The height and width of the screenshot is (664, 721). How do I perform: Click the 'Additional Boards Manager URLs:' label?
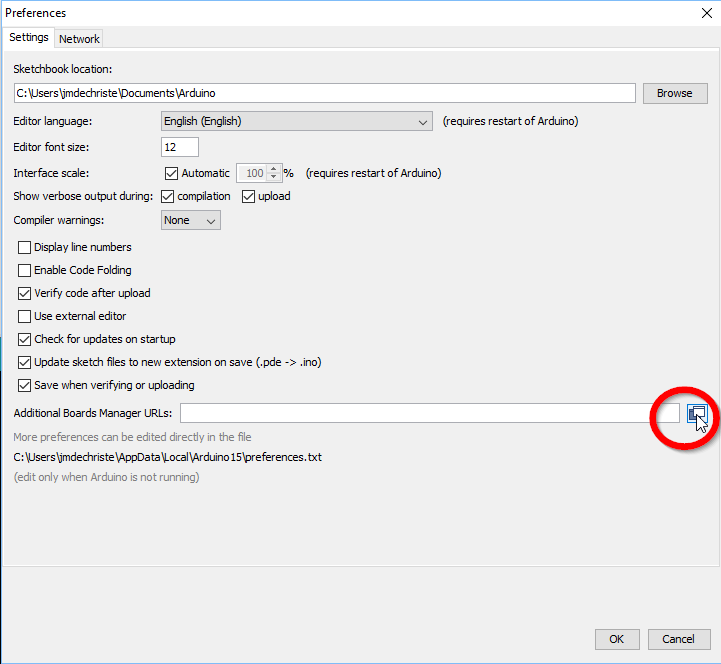pos(93,413)
